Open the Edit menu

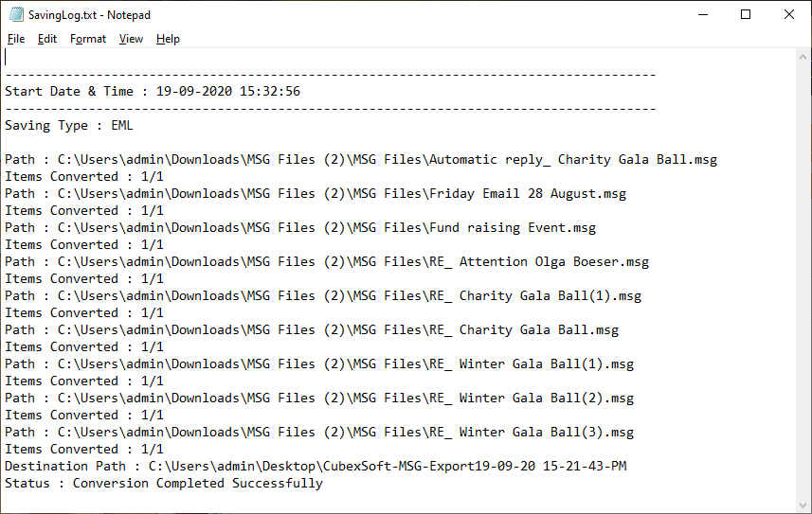(x=47, y=39)
